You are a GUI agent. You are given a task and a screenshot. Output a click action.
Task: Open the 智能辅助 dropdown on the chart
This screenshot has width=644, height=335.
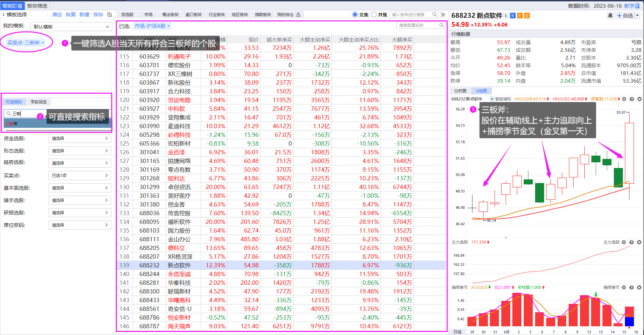tap(492, 99)
